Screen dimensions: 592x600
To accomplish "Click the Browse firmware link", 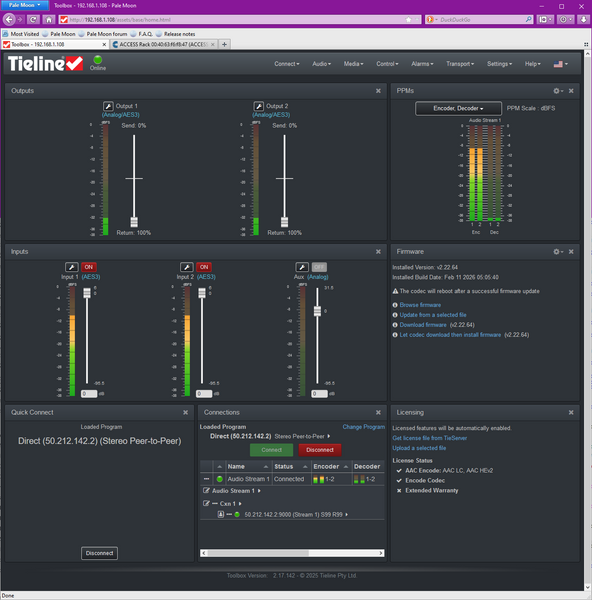I will (x=420, y=305).
